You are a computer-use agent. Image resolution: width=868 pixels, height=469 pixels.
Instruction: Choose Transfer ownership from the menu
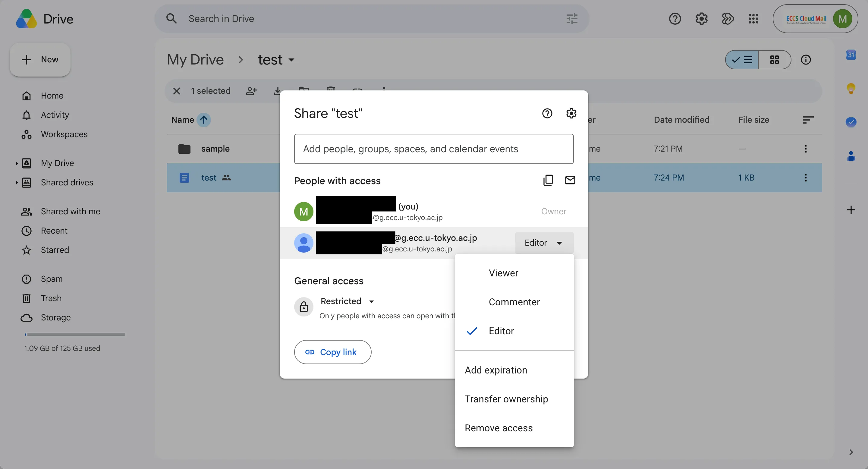click(x=514, y=399)
